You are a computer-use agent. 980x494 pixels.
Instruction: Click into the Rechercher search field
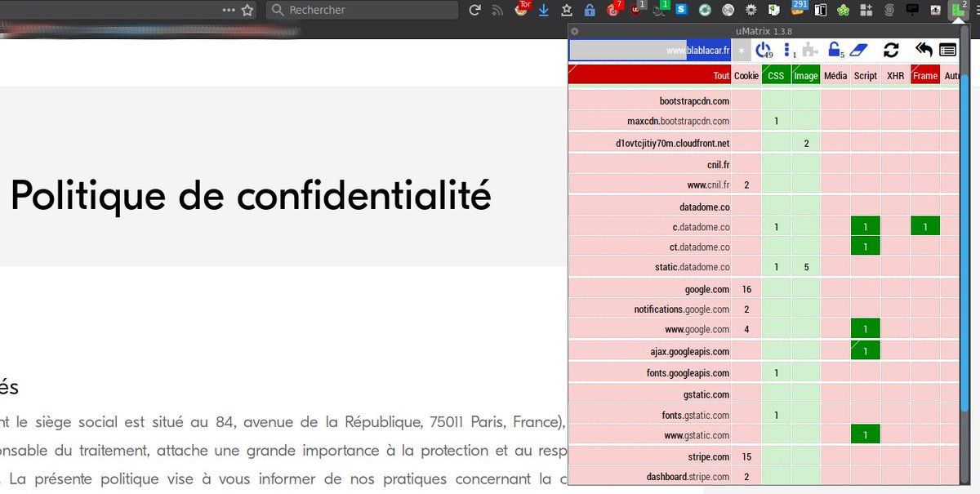(367, 10)
